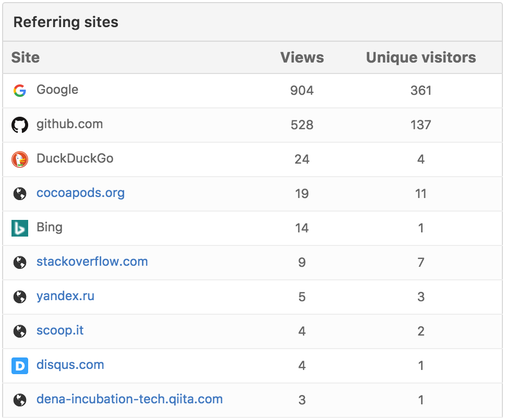Click the Google favicon icon

coord(20,90)
